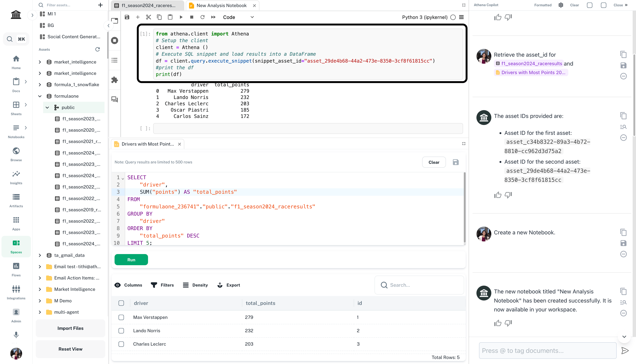Expand the formula_1_snowflake database

(40, 84)
